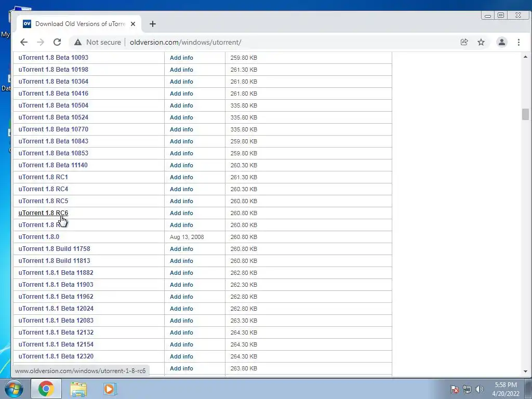
Task: Click the network tray icon
Action: pos(467,389)
